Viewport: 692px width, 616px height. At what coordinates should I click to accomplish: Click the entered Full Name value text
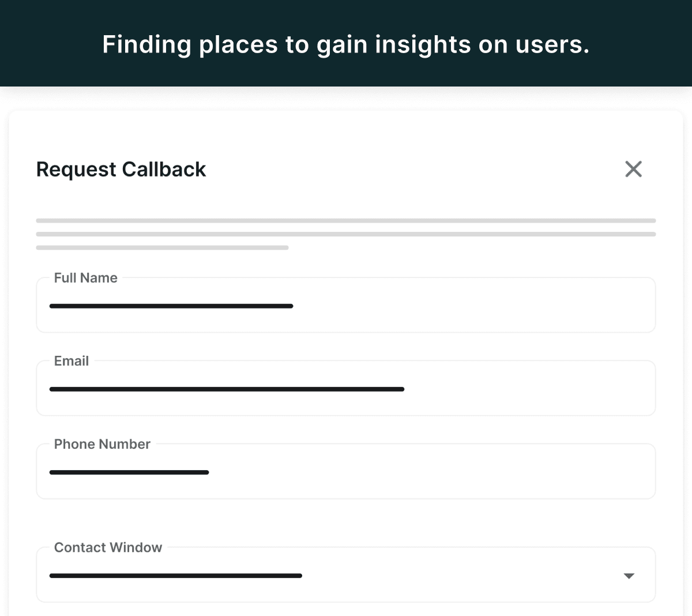(171, 306)
